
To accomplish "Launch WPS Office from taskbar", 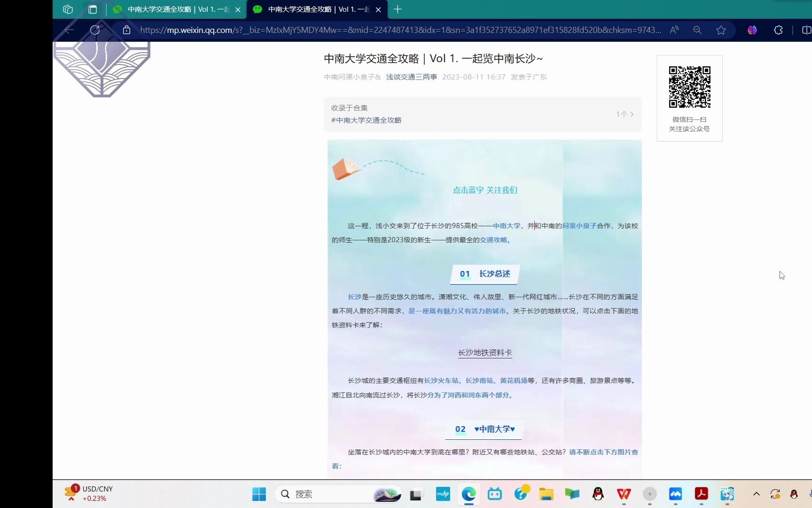I will [624, 494].
